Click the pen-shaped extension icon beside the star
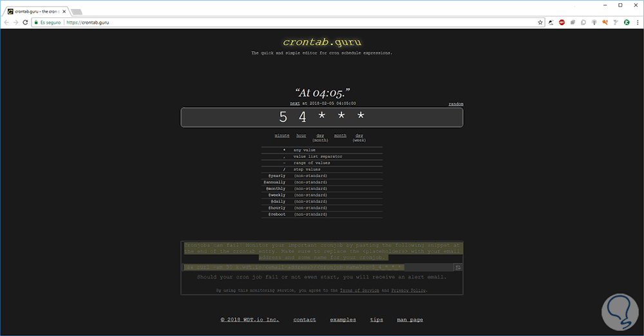 pos(551,22)
